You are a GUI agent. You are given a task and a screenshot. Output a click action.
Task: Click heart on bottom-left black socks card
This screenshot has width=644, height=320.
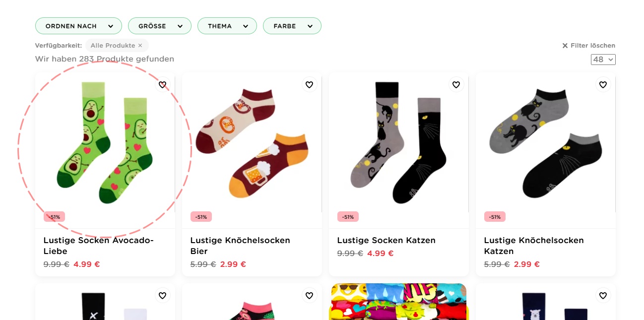pos(162,296)
